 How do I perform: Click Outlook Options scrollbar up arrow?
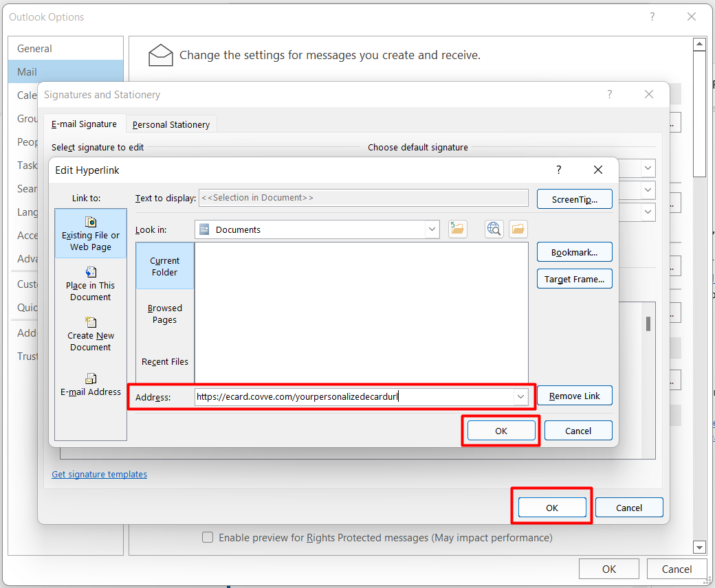[699, 44]
